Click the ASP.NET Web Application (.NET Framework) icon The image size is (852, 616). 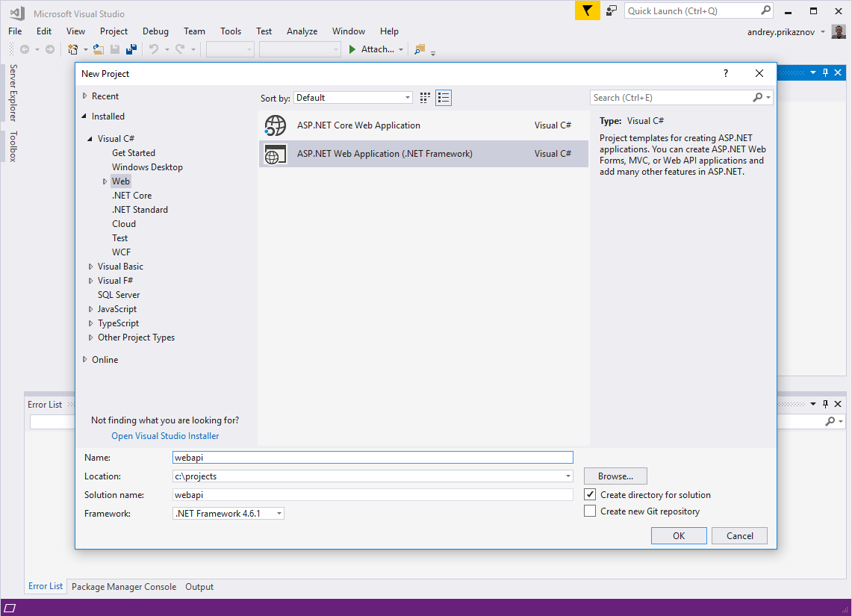coord(276,155)
